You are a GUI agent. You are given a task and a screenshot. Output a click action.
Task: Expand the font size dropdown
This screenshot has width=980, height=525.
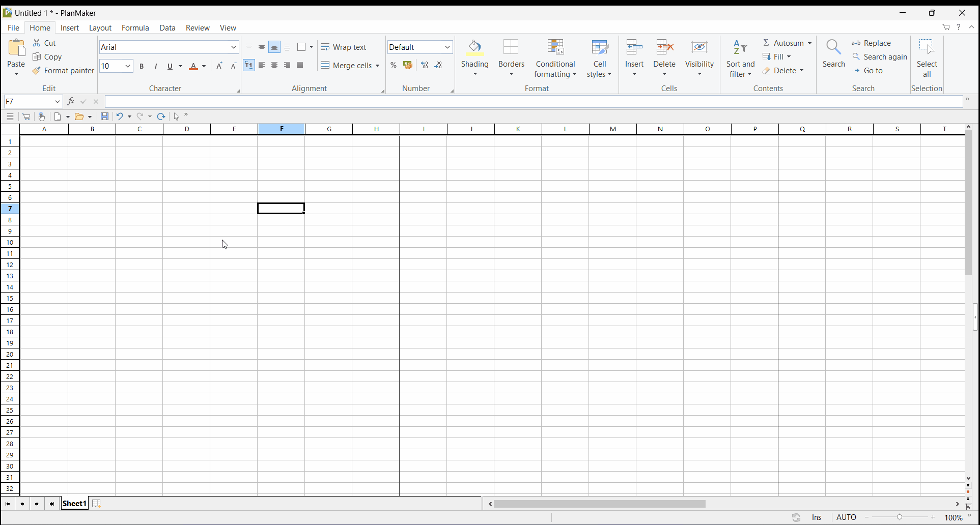128,66
